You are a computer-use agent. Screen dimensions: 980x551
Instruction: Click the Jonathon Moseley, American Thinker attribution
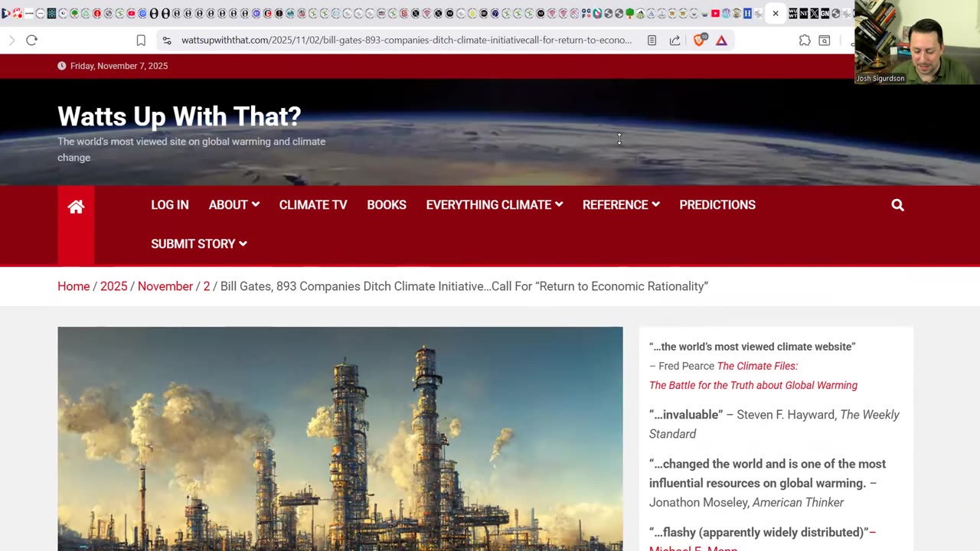746,503
